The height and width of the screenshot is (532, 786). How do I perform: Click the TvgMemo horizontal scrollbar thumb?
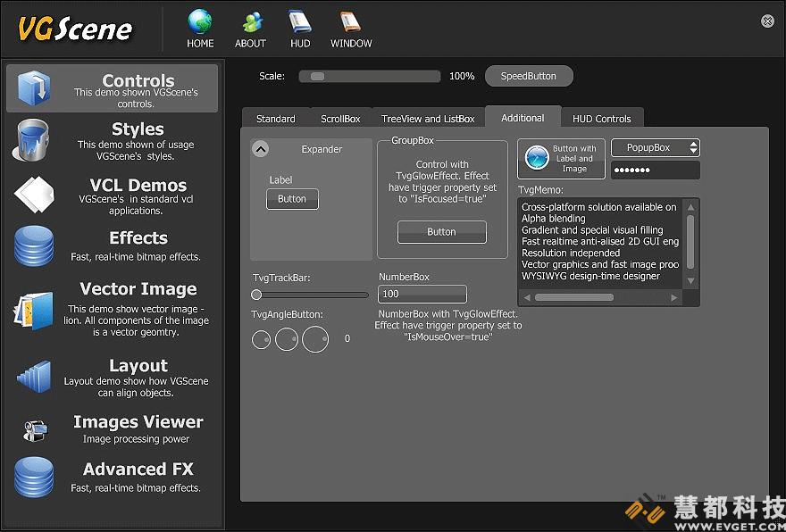point(574,297)
